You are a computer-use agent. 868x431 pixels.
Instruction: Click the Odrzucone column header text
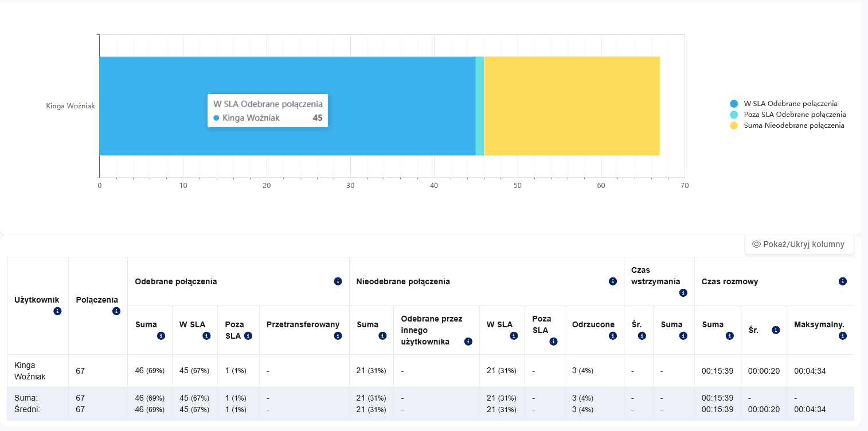click(x=593, y=324)
